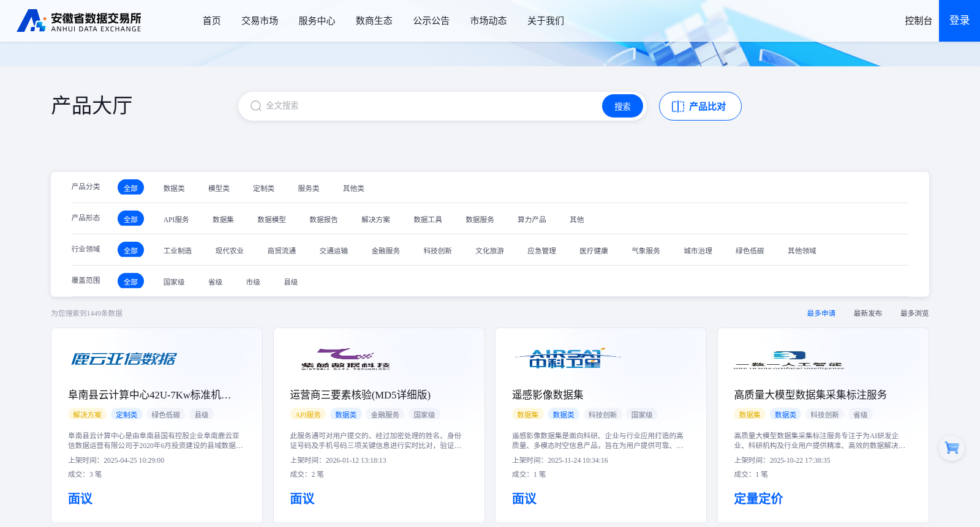The width and height of the screenshot is (980, 527).
Task: Click the Anhui Data Exchange logo
Action: tap(79, 21)
